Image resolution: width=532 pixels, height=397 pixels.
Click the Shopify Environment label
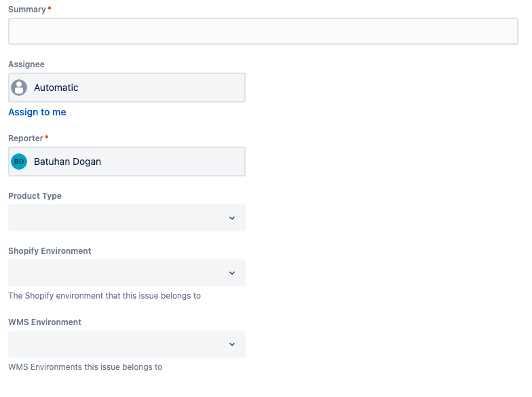(x=50, y=251)
